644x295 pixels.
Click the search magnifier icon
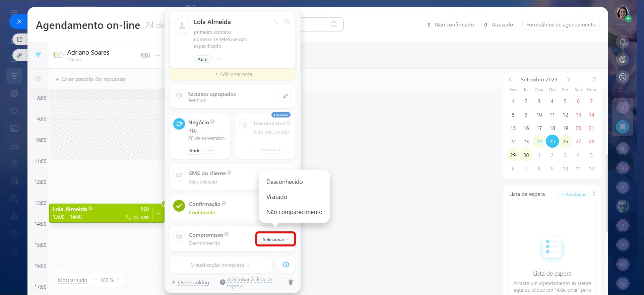click(x=334, y=24)
